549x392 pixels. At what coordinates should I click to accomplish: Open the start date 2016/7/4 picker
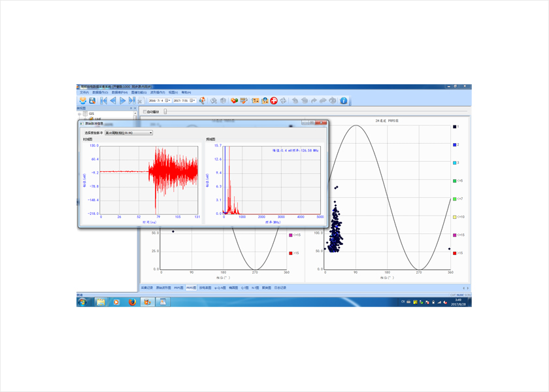pos(167,101)
